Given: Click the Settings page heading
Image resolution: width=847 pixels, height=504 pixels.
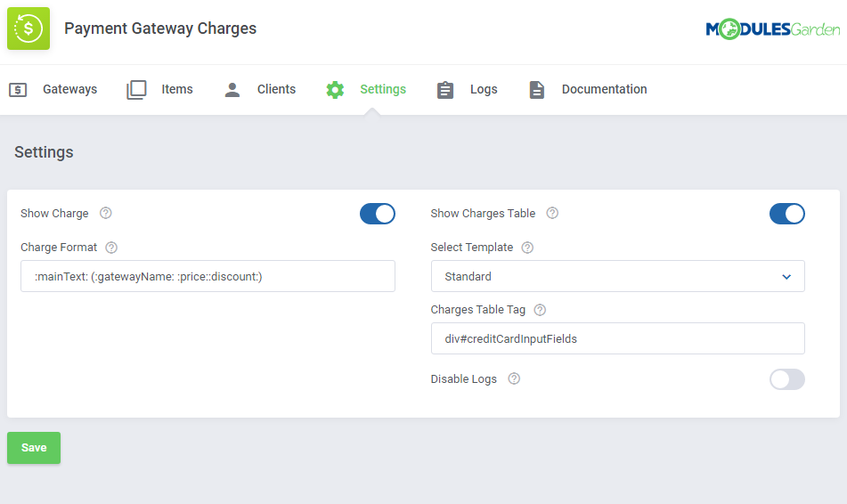Looking at the screenshot, I should click(44, 152).
